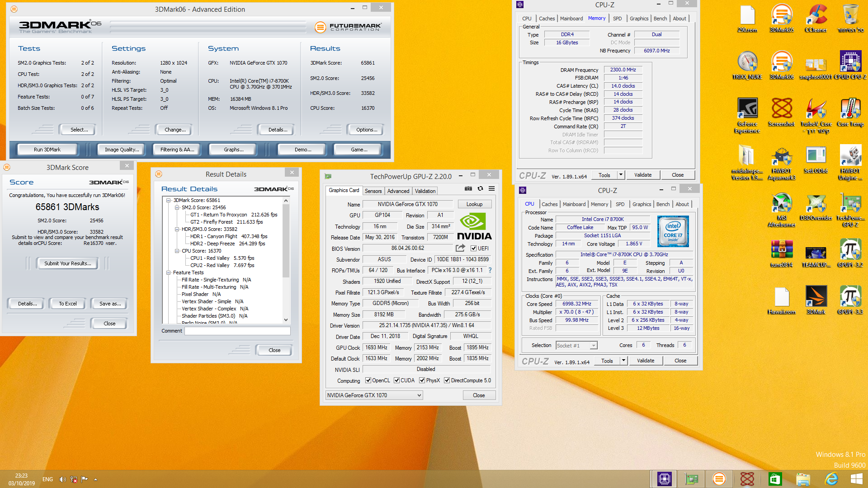The image size is (868, 488).
Task: Click the Result Details vertical scrollbar
Action: click(286, 260)
